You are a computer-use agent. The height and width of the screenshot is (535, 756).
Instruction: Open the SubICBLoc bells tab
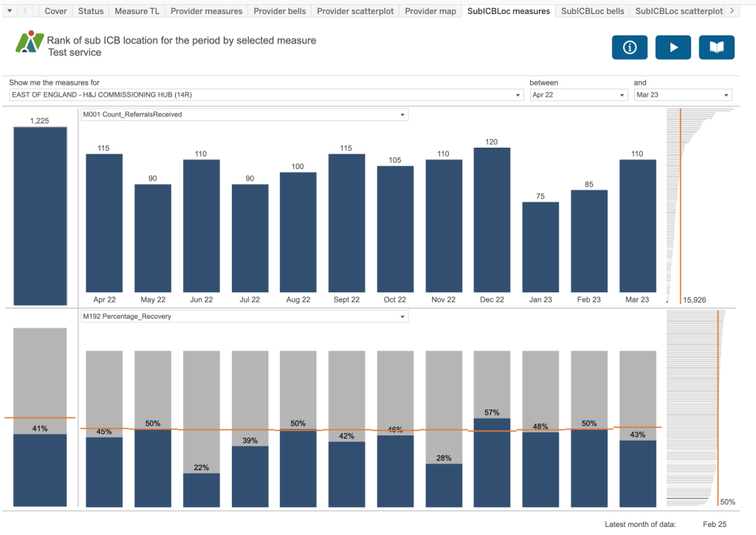pos(592,11)
